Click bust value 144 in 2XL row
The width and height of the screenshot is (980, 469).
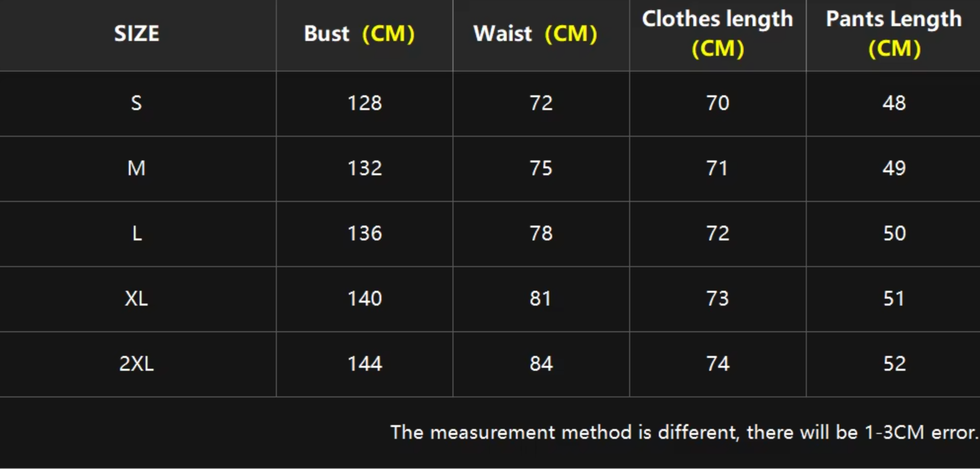coord(365,364)
